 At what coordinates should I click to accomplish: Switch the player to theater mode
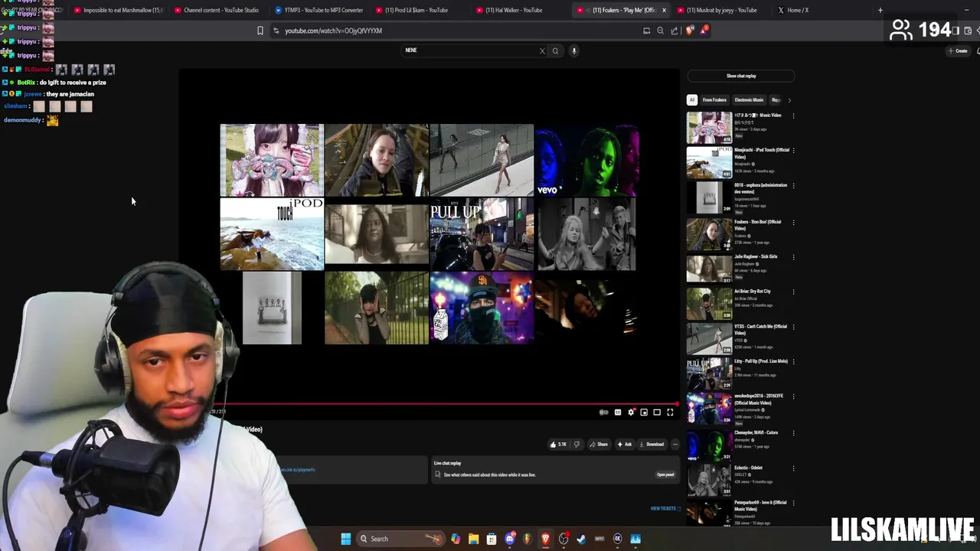coord(657,412)
